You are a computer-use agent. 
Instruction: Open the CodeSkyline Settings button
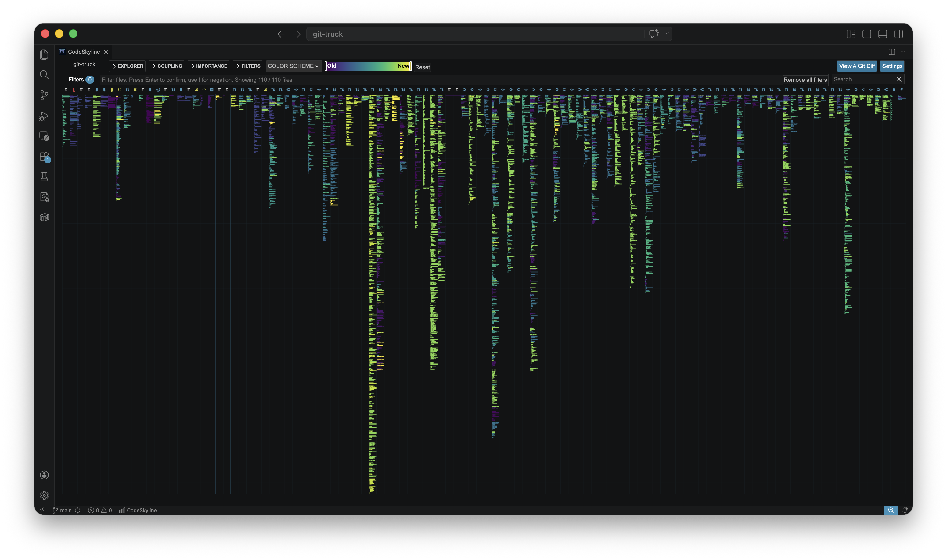892,66
